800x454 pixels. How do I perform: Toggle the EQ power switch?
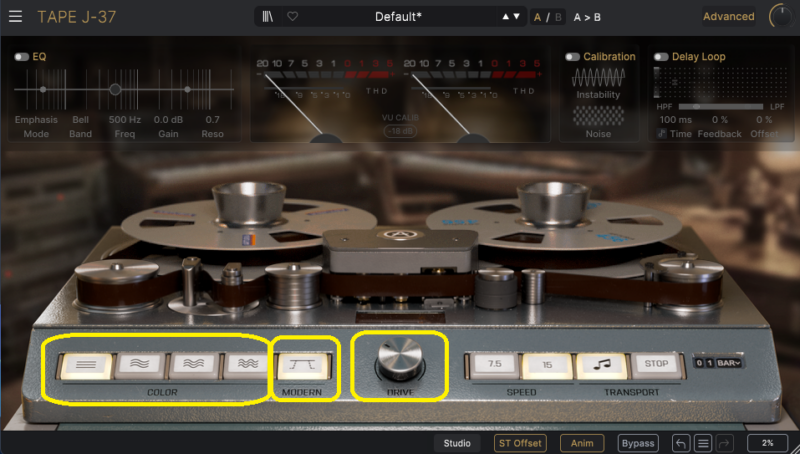[22, 57]
